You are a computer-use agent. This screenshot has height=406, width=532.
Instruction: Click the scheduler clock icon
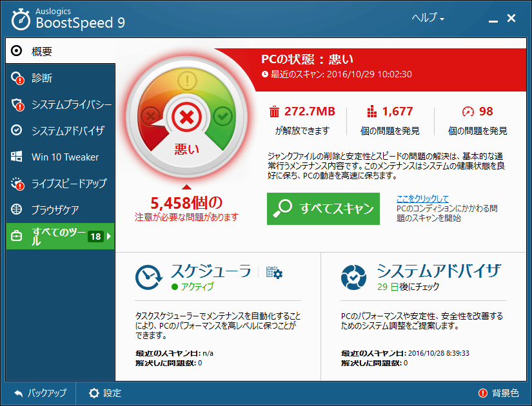(149, 278)
